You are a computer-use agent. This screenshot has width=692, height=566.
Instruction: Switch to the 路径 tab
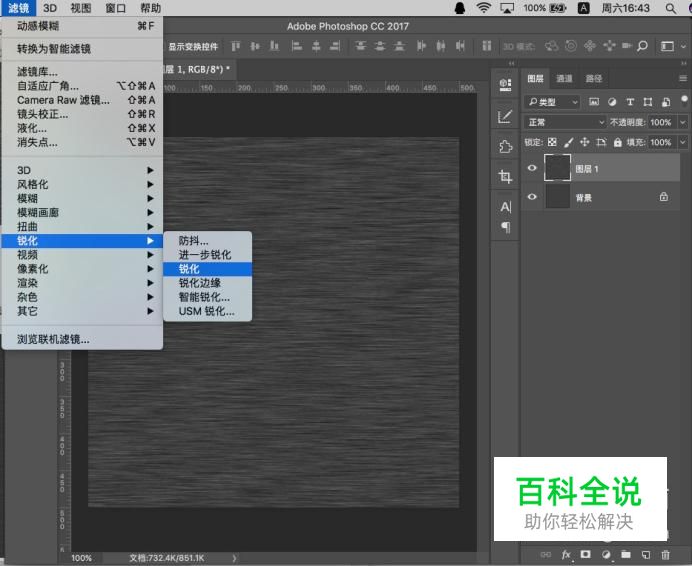tap(594, 79)
